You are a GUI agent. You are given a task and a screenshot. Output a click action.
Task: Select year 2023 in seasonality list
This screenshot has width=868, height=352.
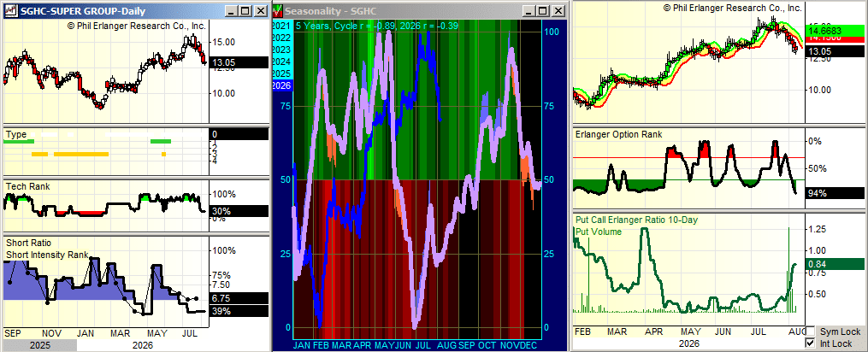(x=282, y=50)
